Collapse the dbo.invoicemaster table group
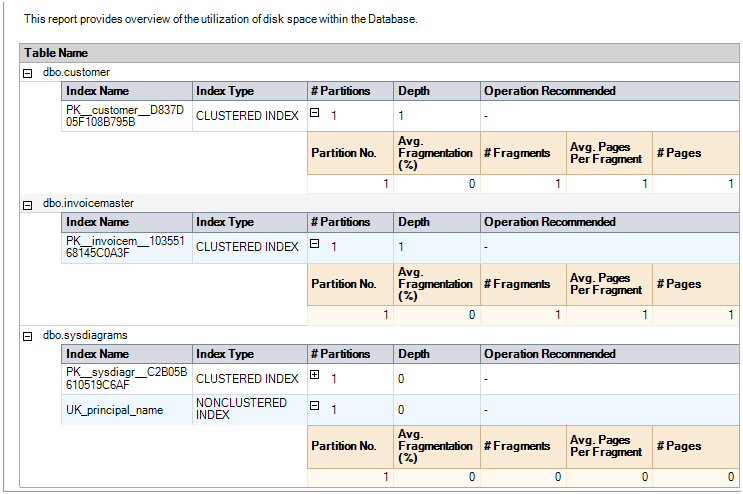The height and width of the screenshot is (494, 743). (x=27, y=205)
